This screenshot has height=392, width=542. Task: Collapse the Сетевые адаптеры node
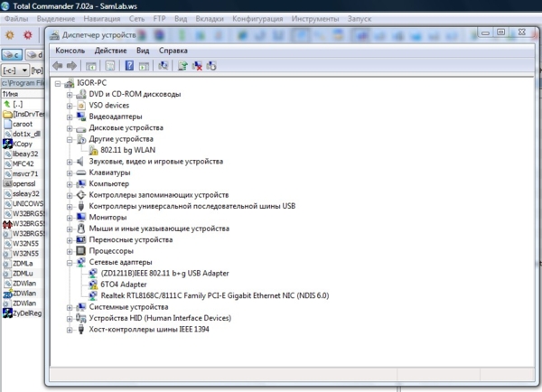(70, 263)
